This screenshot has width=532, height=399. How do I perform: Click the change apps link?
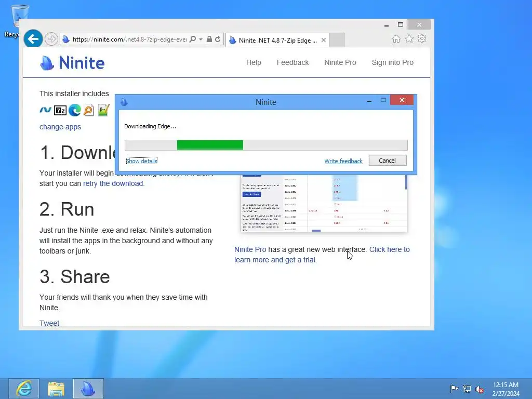point(60,127)
